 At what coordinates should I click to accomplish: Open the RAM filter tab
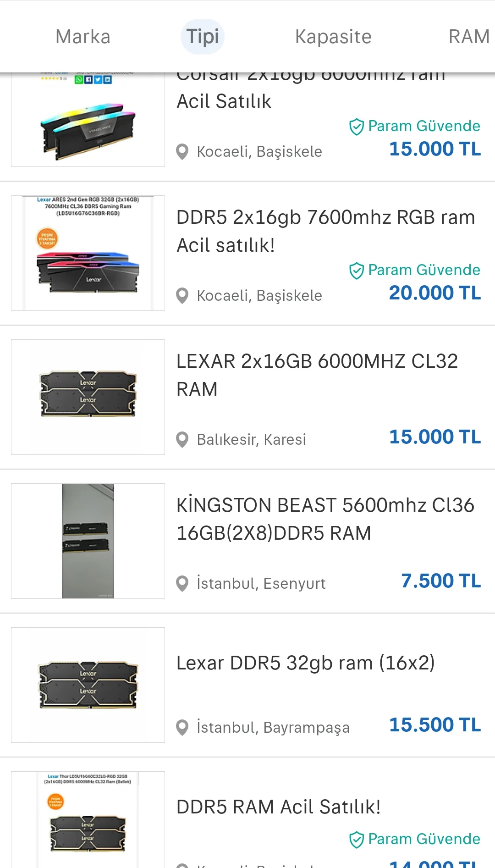469,37
